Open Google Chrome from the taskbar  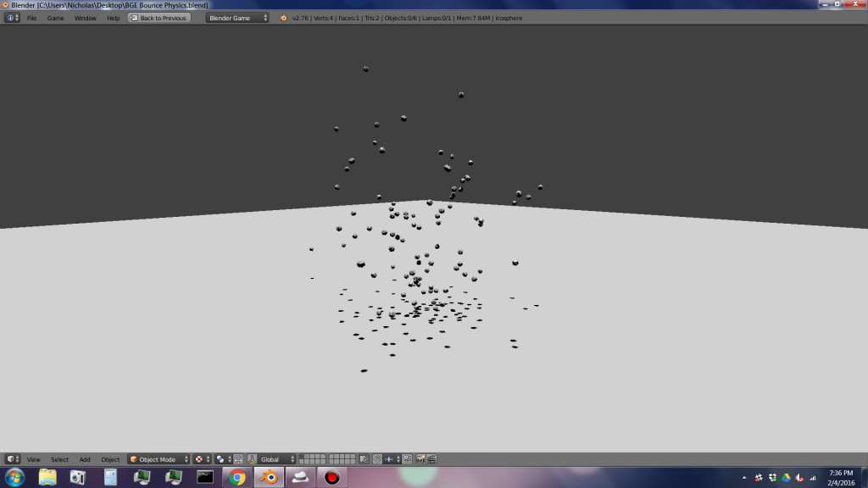[236, 477]
